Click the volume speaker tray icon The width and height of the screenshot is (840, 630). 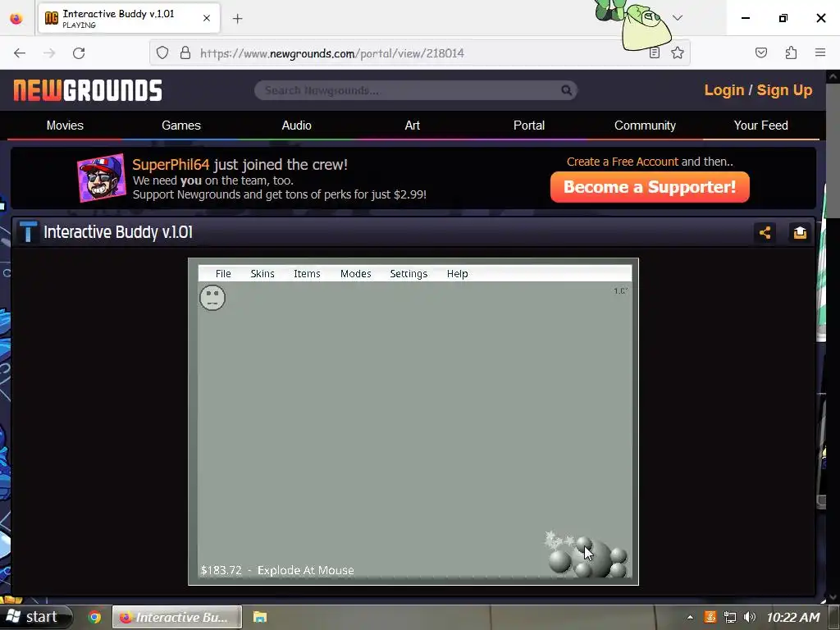click(750, 617)
